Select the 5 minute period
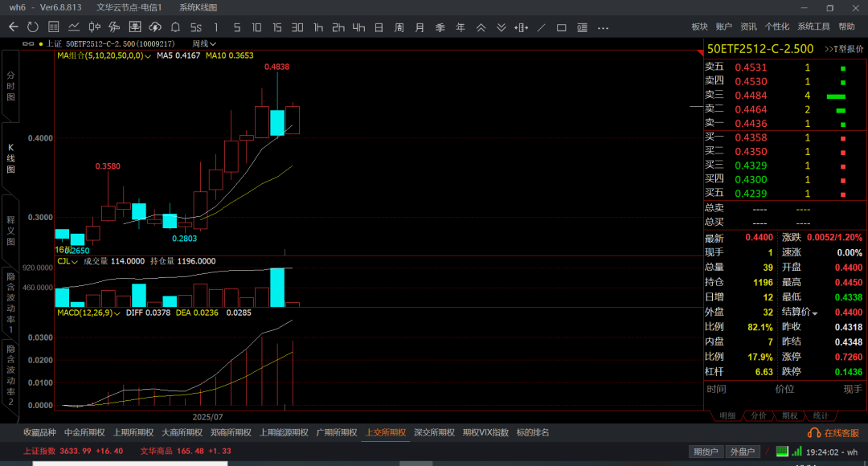 pyautogui.click(x=237, y=27)
